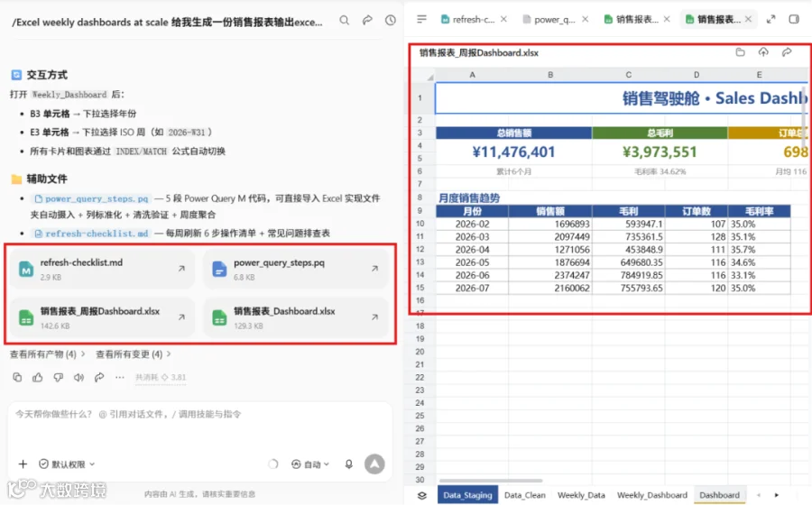Viewport: 812px width, 505px height.
Task: Click the 订单数 column header cell
Action: 696,211
